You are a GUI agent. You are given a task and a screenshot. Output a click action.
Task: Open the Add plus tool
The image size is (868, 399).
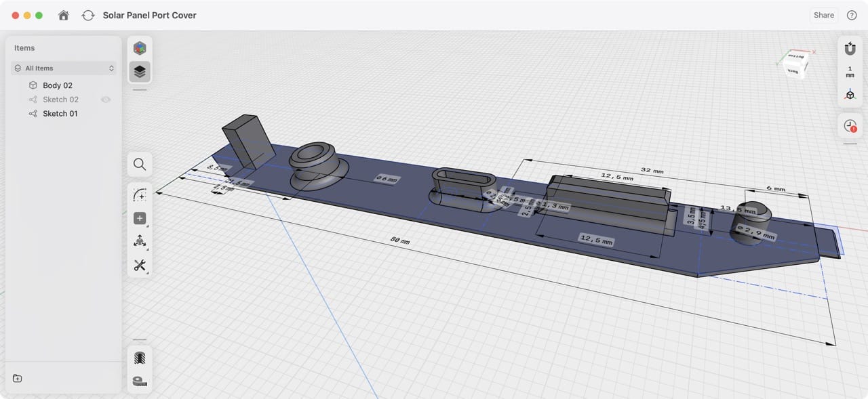point(140,218)
